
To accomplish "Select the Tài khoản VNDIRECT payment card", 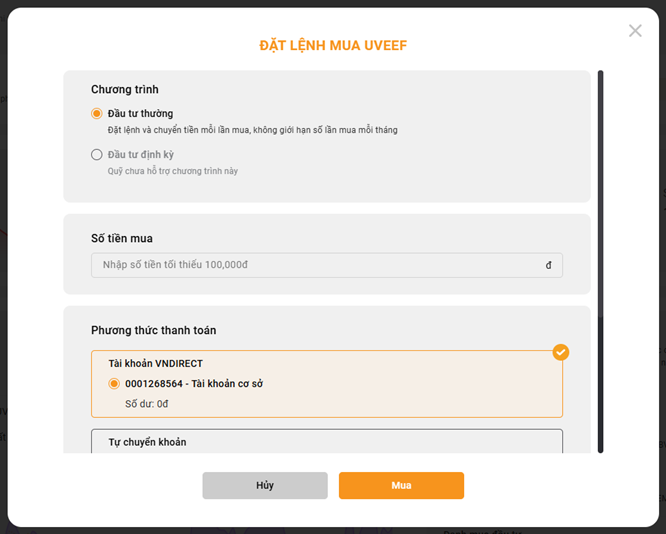I will (327, 384).
